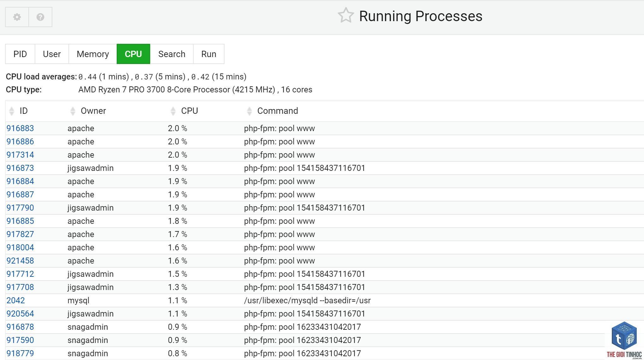Open process 916886 details
Image resolution: width=644 pixels, height=360 pixels.
[x=20, y=142]
